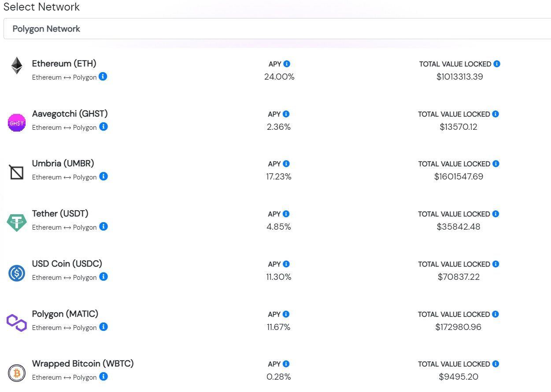This screenshot has width=551, height=392.
Task: Select the Tether (USDT) pool name
Action: (x=60, y=214)
